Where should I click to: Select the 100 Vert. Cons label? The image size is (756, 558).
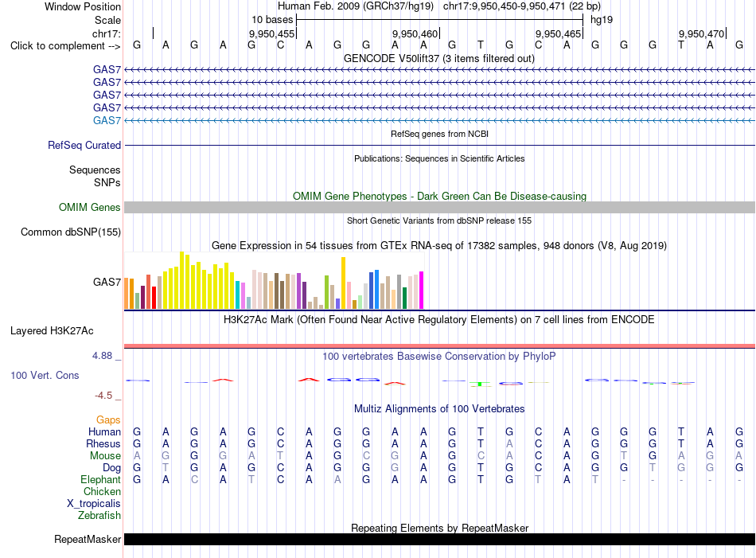point(45,375)
